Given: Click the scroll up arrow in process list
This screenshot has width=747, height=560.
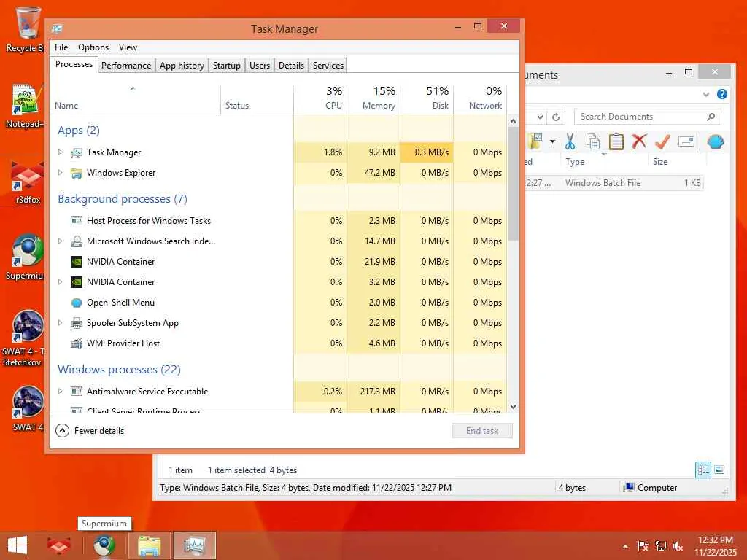Looking at the screenshot, I should (x=513, y=121).
